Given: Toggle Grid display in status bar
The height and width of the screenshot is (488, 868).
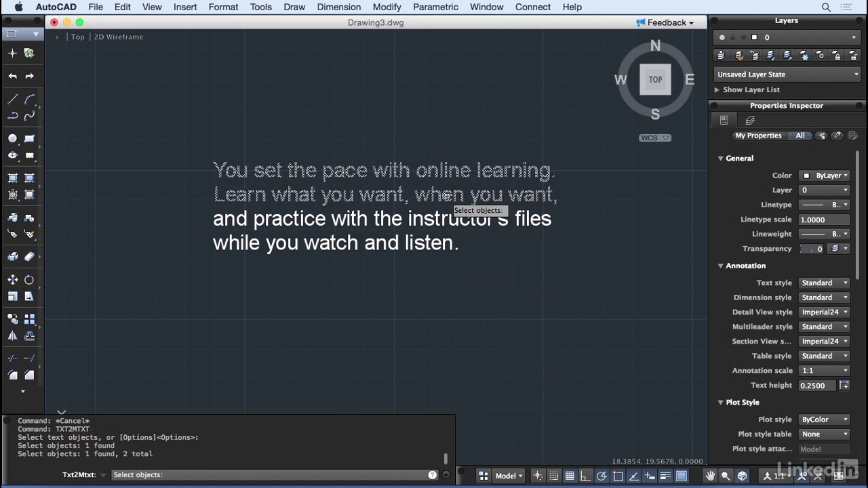Looking at the screenshot, I should [x=570, y=476].
